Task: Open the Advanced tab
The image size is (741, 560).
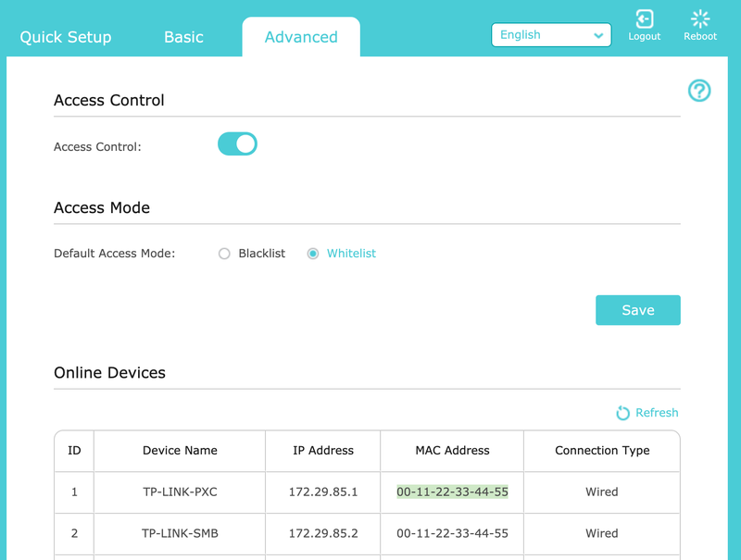Action: pos(301,37)
